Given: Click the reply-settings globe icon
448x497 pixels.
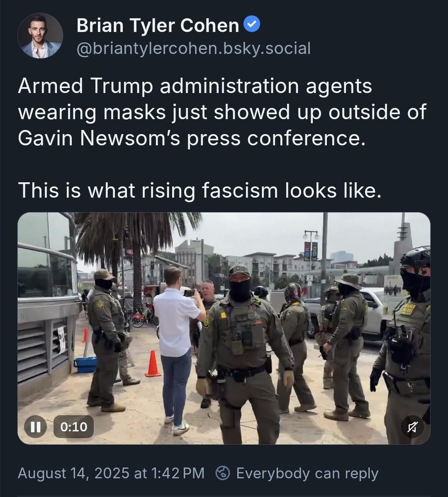Looking at the screenshot, I should point(223,473).
